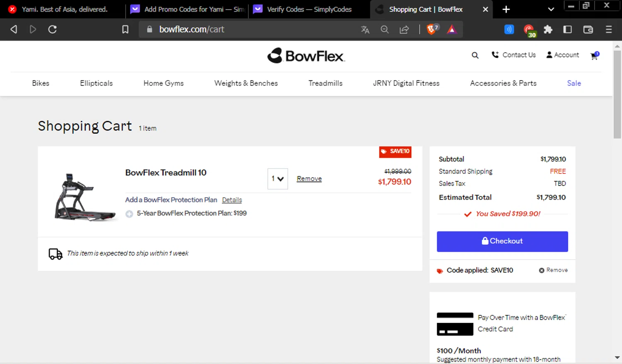The image size is (622, 364).
Task: Toggle the browser sidebar panel icon
Action: pyautogui.click(x=568, y=29)
